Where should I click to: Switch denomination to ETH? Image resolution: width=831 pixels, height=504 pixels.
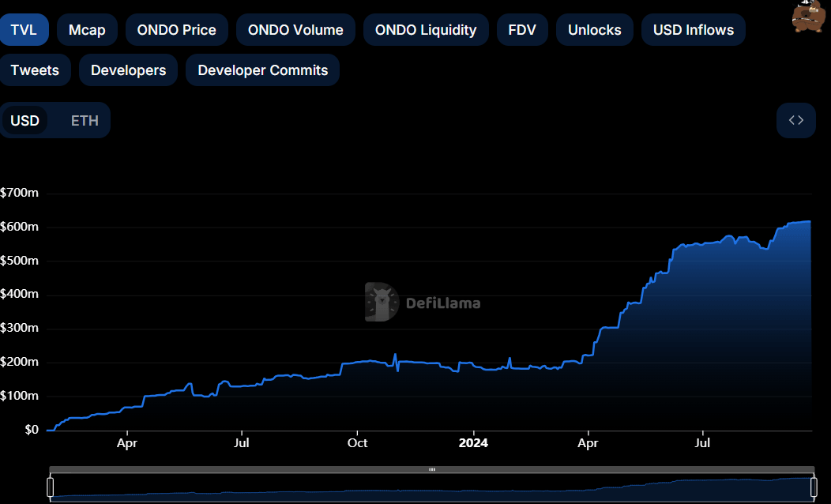point(85,121)
